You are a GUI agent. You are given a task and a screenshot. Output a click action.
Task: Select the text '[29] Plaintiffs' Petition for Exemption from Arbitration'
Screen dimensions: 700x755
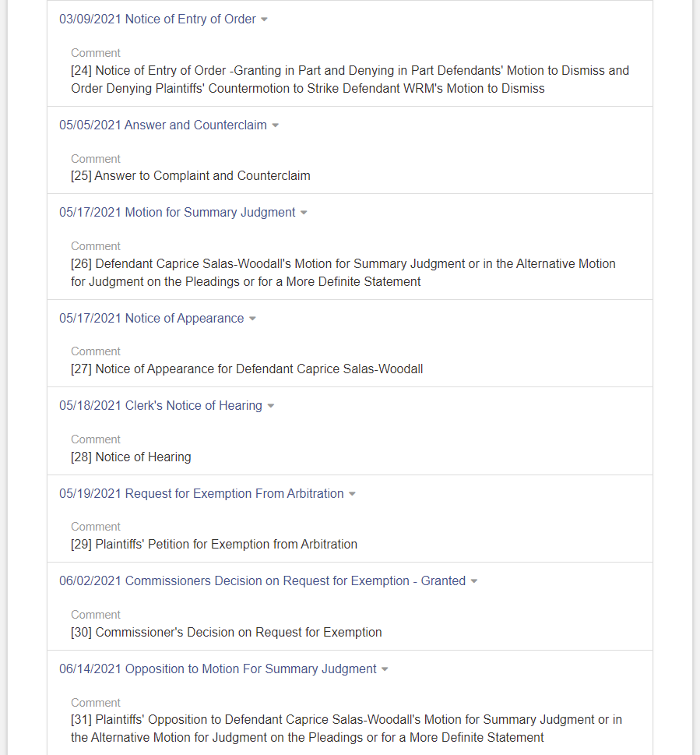click(x=214, y=544)
